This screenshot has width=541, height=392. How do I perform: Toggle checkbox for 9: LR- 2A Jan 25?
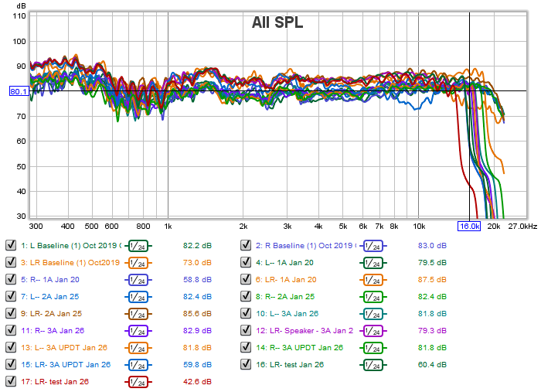[11, 313]
